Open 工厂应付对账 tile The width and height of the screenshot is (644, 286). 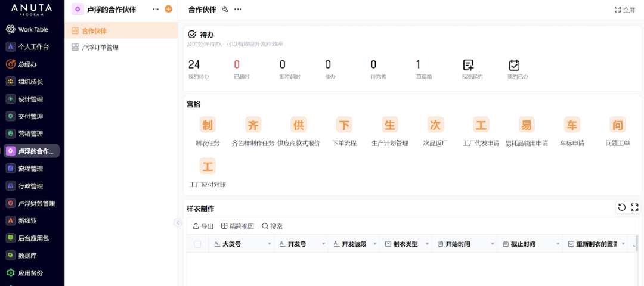tap(208, 173)
